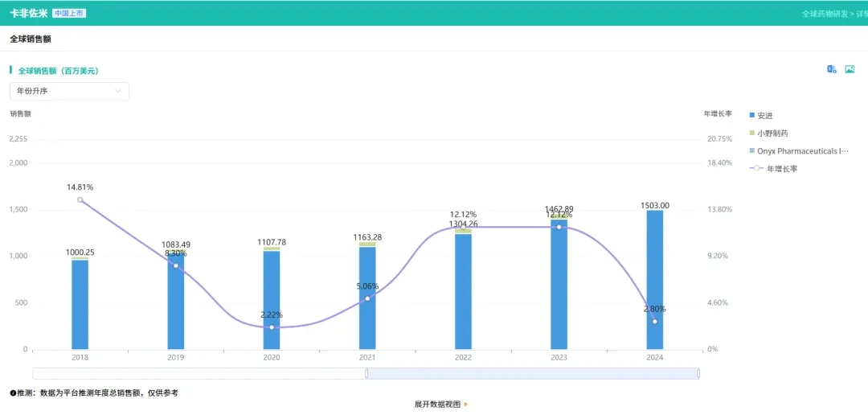The width and height of the screenshot is (868, 415).
Task: Export chart data to Excel icon
Action: tap(832, 69)
